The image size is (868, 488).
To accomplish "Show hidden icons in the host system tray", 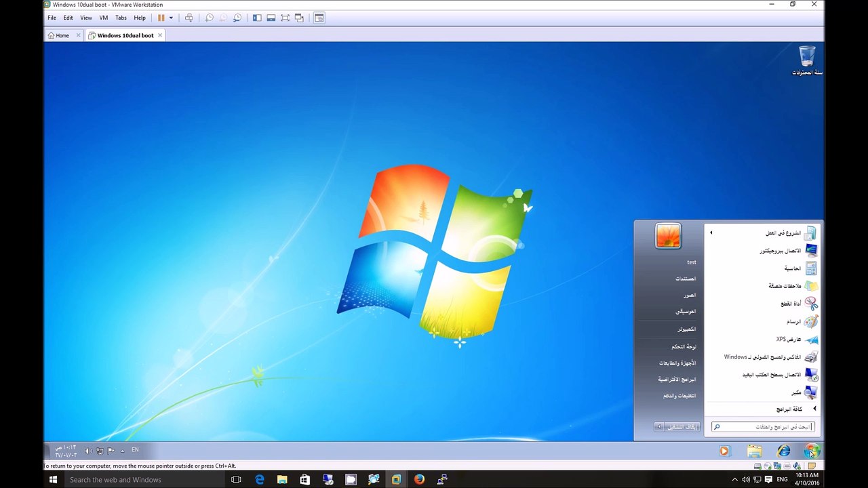I will pos(735,480).
